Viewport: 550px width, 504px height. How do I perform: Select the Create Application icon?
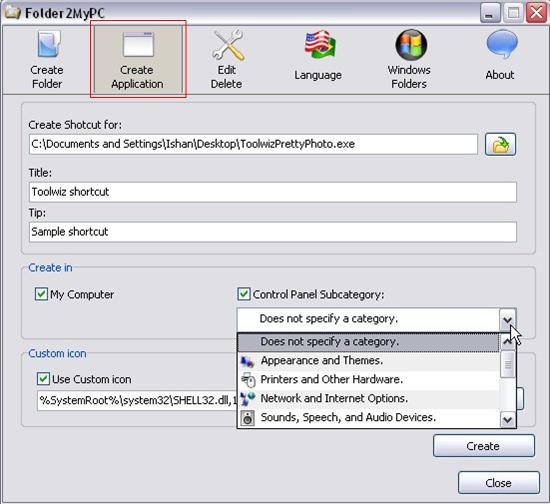[138, 45]
